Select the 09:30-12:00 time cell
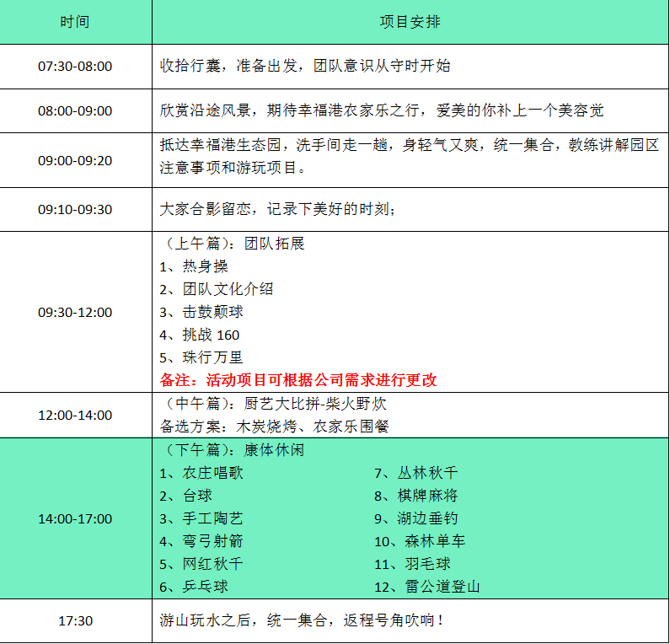Image resolution: width=670 pixels, height=644 pixels. pyautogui.click(x=75, y=313)
